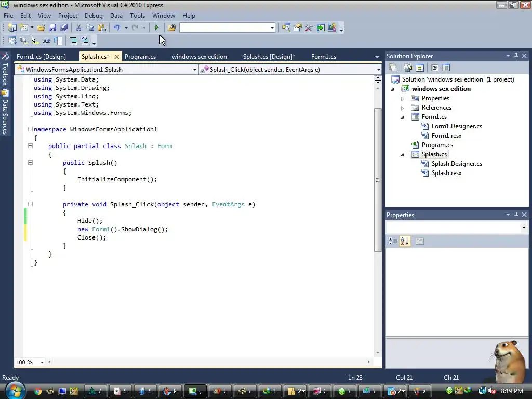Open the Debug menu
The width and height of the screenshot is (532, 399).
click(x=94, y=16)
